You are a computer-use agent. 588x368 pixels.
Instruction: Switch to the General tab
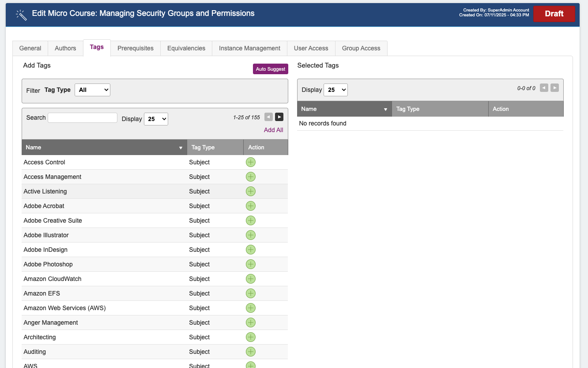[30, 48]
